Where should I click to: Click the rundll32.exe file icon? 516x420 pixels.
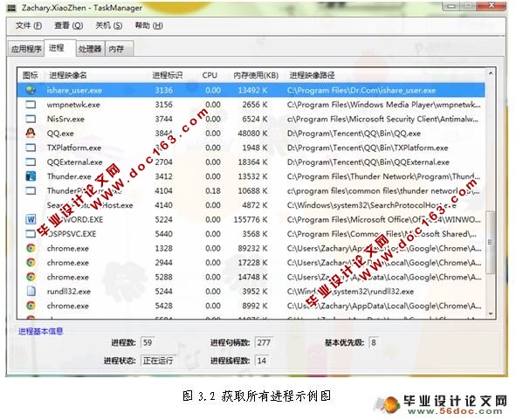point(31,291)
